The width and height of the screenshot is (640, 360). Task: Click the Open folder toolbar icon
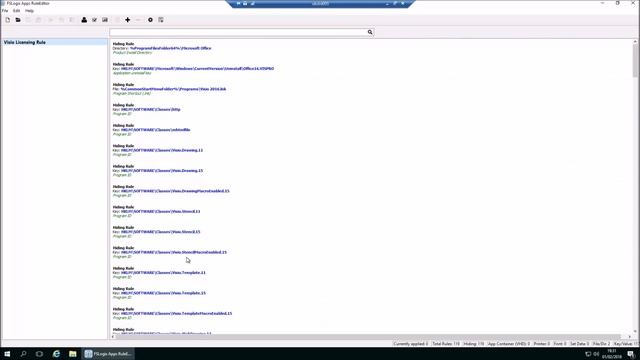point(18,20)
